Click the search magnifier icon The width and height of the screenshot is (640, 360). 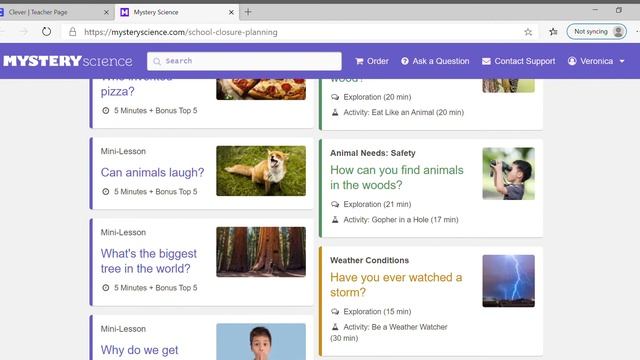click(157, 61)
